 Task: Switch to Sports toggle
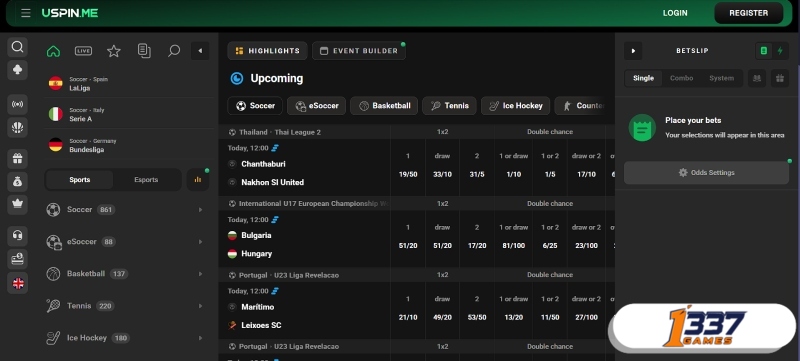point(80,179)
